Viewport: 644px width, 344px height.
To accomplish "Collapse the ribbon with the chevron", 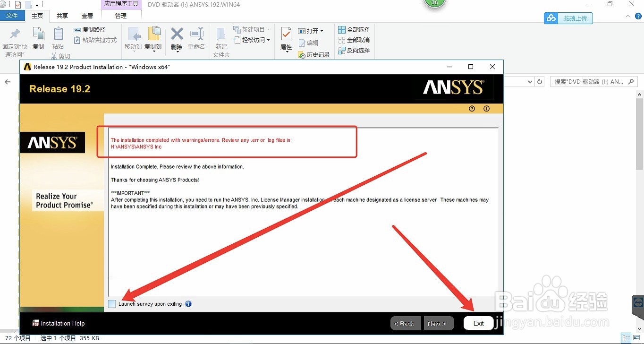I will [x=628, y=16].
